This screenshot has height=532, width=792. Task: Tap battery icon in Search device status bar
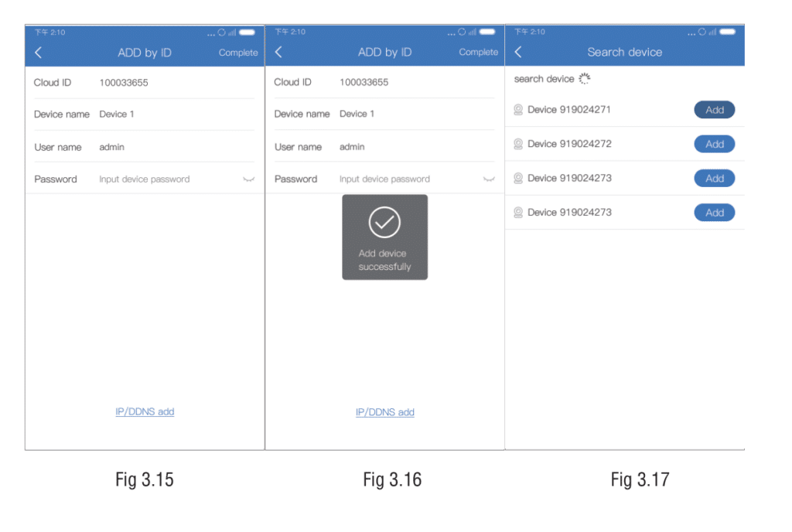[727, 32]
